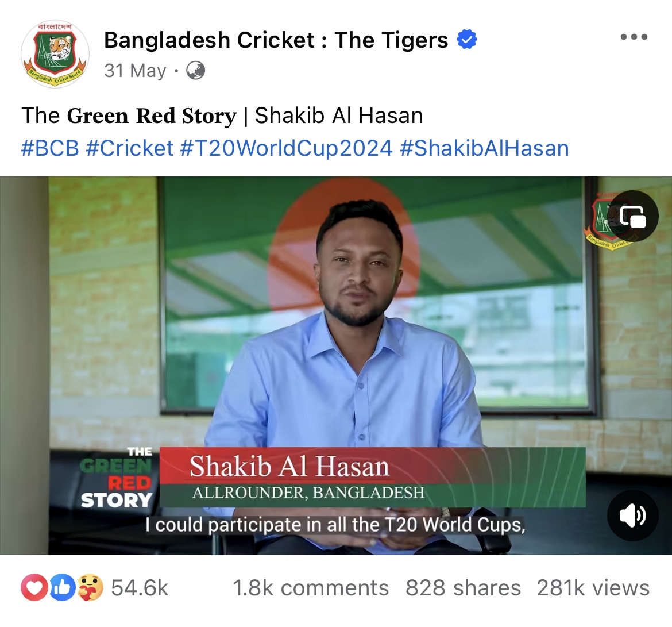Image resolution: width=672 pixels, height=627 pixels.
Task: Click the Shakib Al Hasan video thumbnail
Action: click(336, 366)
